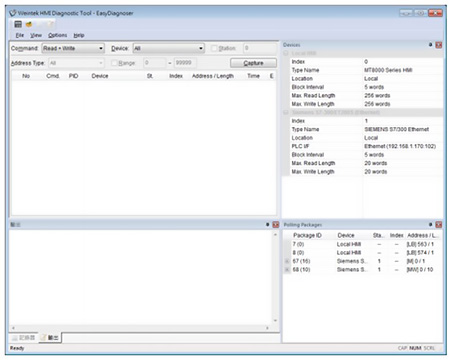Click the Device column header in Polling Packages
Viewport: 450px width, 364px height.
[346, 235]
